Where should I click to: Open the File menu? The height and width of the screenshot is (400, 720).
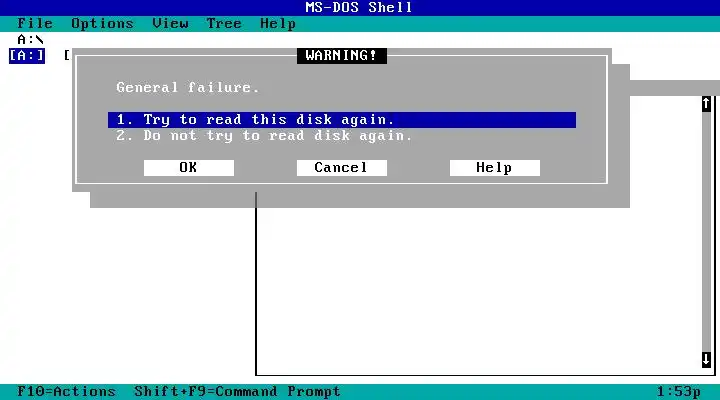tap(35, 23)
